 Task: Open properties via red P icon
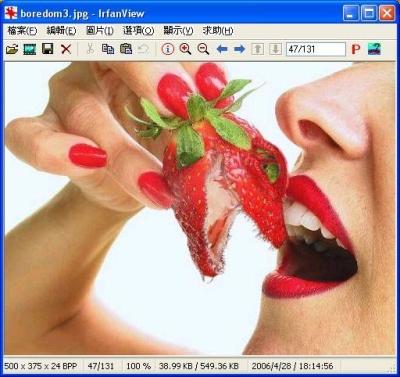point(356,49)
